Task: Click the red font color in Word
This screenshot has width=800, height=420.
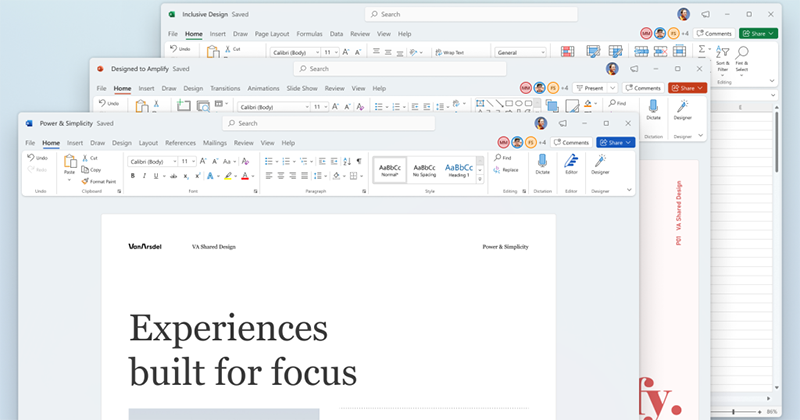Action: pos(245,176)
